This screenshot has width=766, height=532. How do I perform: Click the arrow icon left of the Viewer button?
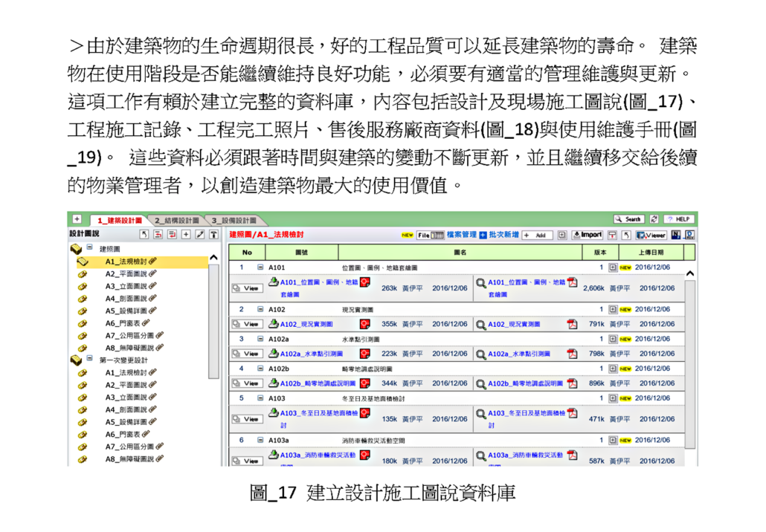click(626, 236)
